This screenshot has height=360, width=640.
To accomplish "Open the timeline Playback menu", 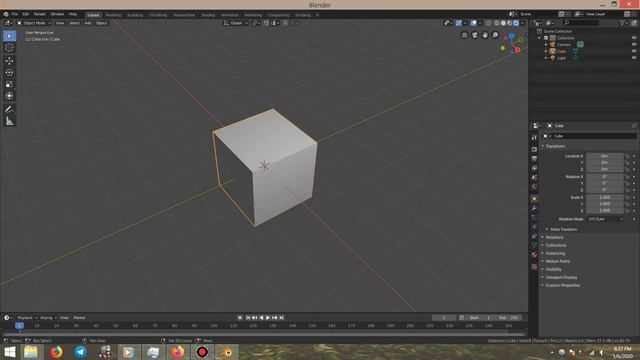I will pos(27,318).
